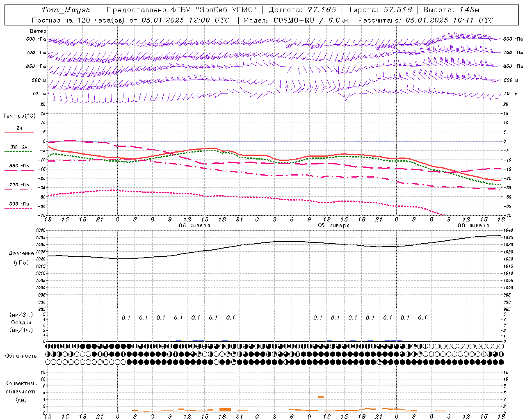Click the tall orange convective bar near 5 km
The width and height of the screenshot is (525, 420).
point(321,397)
